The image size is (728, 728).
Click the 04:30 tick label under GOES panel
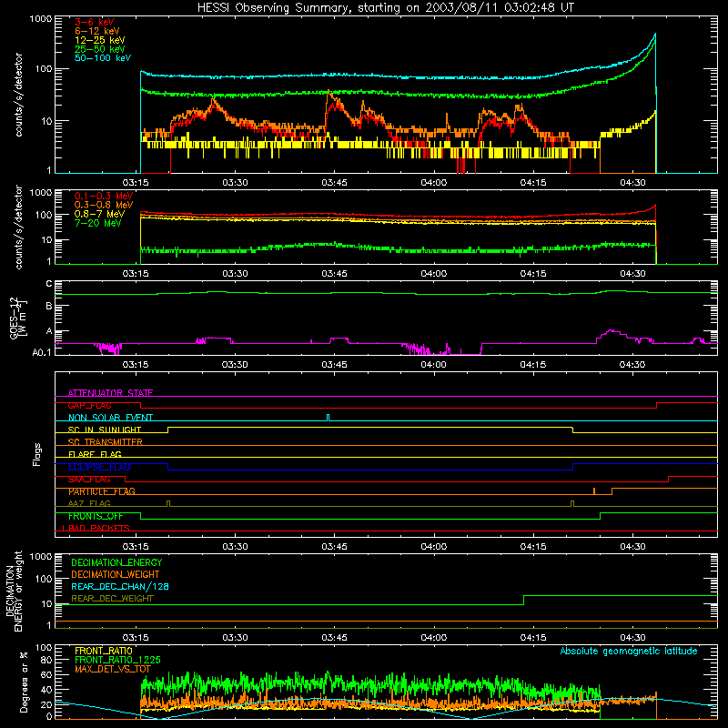[632, 365]
